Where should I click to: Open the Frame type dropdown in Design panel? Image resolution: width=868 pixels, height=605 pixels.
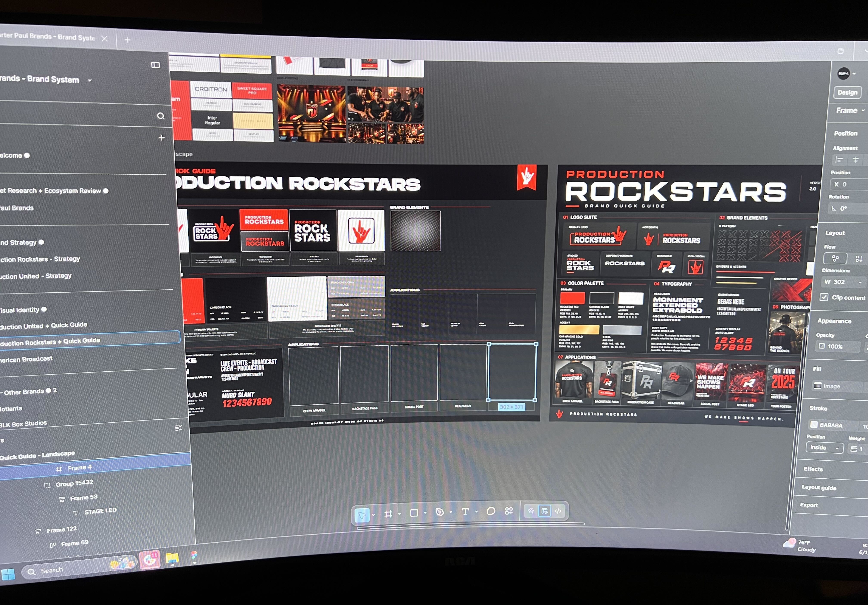(863, 110)
